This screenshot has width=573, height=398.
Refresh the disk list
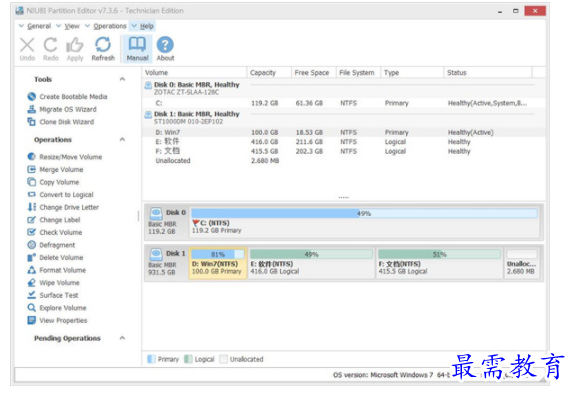coord(103,49)
